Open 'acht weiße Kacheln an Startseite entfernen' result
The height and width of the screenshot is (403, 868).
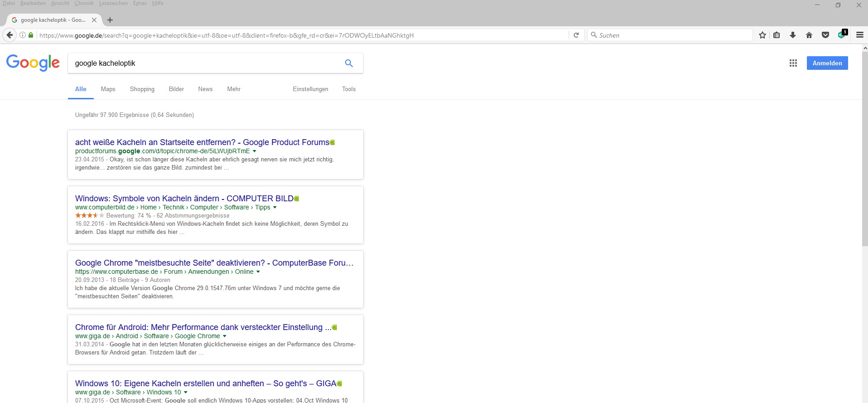pos(202,142)
